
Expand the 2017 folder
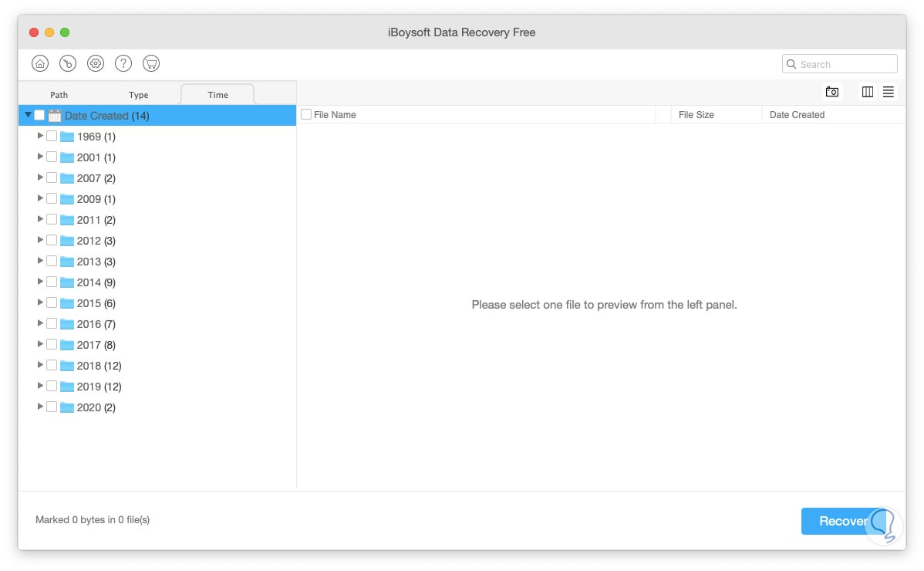pyautogui.click(x=40, y=344)
